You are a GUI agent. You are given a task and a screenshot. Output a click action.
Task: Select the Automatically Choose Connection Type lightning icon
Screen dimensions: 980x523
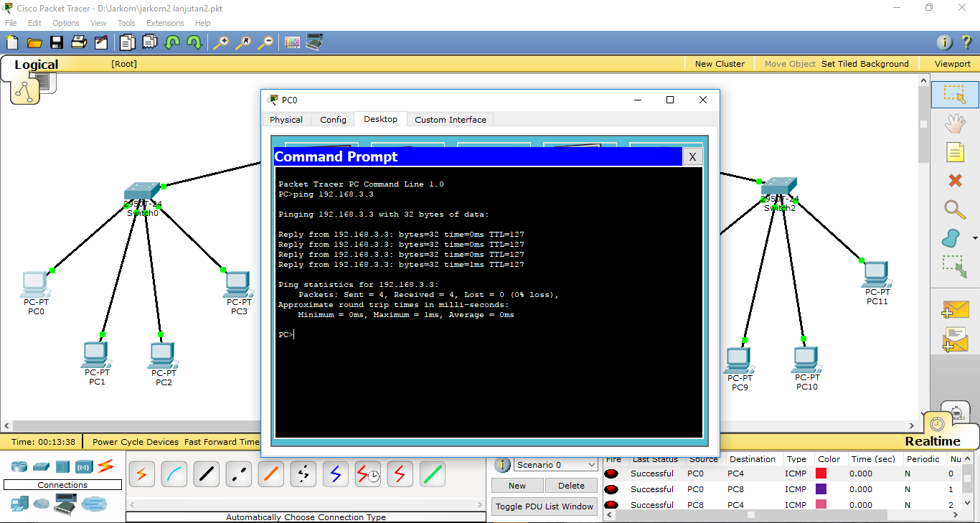coord(141,473)
